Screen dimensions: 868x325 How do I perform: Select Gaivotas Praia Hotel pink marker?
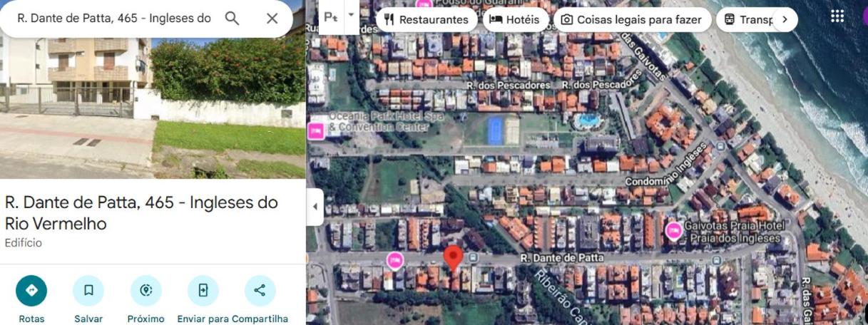673,231
